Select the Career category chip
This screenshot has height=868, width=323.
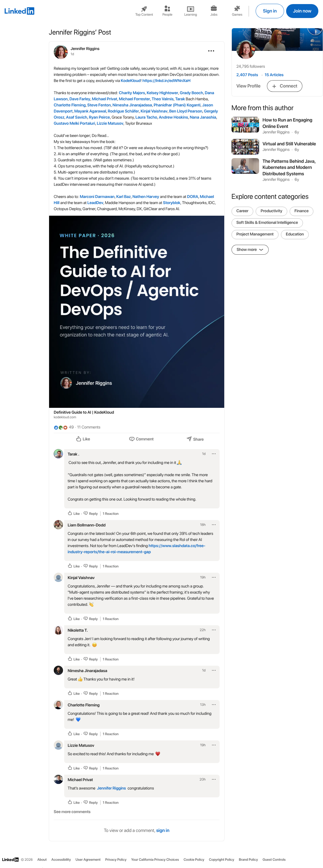[x=242, y=211]
